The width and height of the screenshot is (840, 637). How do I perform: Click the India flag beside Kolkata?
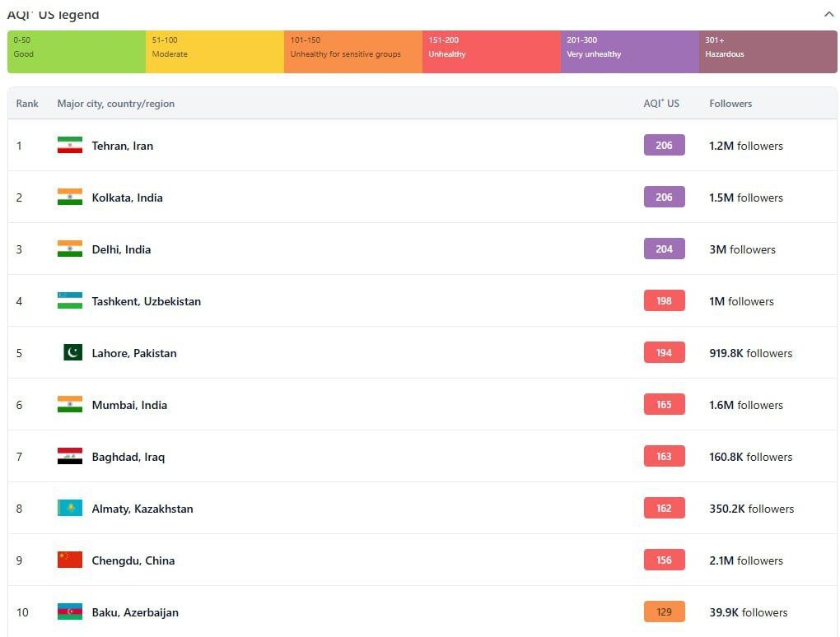pos(70,198)
